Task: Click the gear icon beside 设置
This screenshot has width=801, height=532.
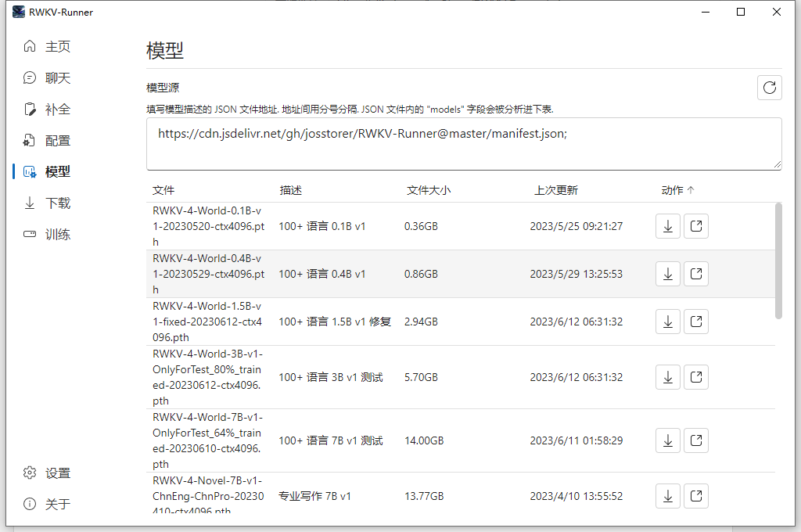Action: pyautogui.click(x=30, y=473)
